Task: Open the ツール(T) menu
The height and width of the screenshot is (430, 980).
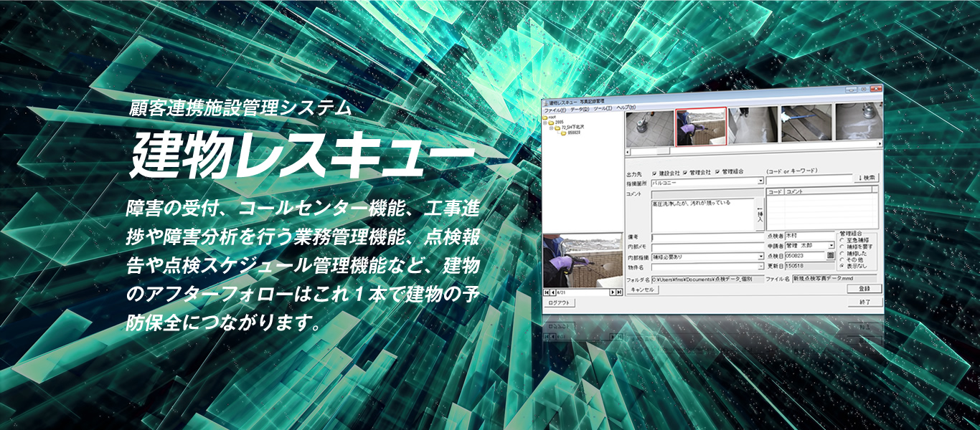Action: pos(603,108)
